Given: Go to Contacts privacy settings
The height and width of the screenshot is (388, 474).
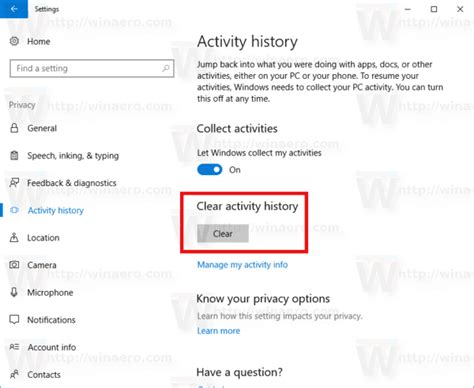Looking at the screenshot, I should [x=44, y=374].
